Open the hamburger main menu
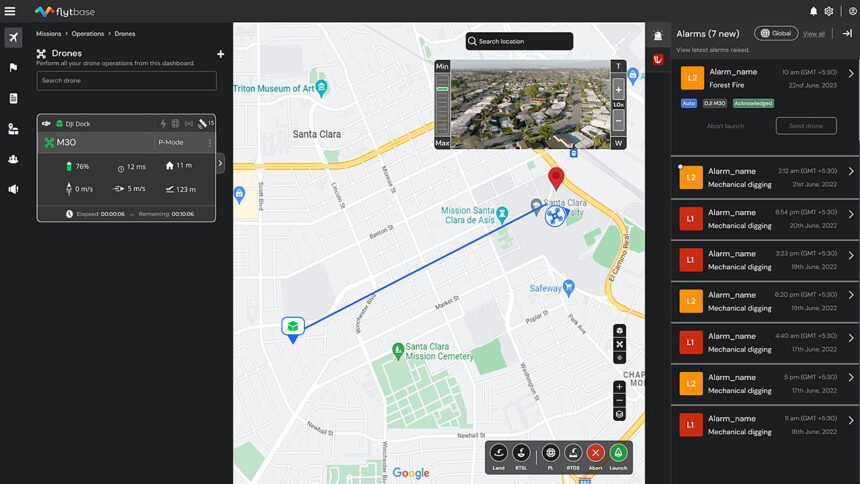This screenshot has width=860, height=484. pos(11,11)
